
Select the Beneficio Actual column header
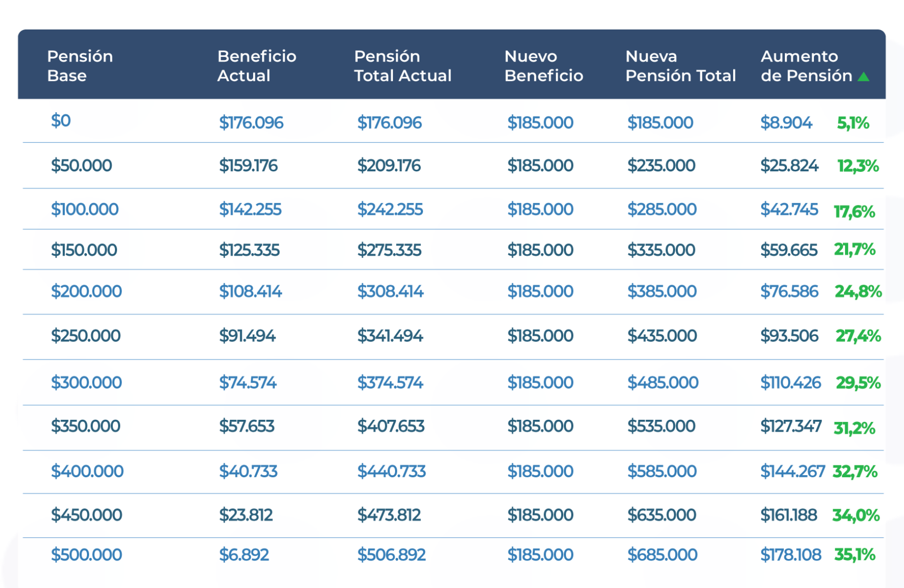pyautogui.click(x=256, y=66)
